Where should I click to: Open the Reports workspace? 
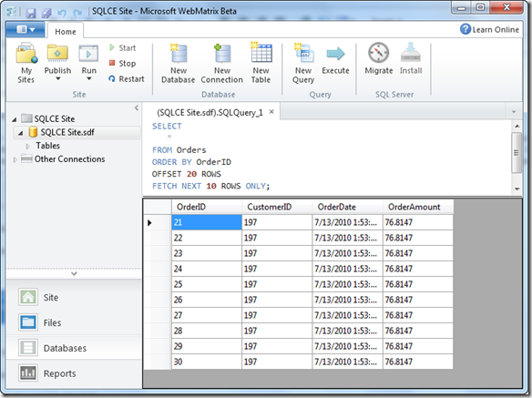pyautogui.click(x=74, y=373)
